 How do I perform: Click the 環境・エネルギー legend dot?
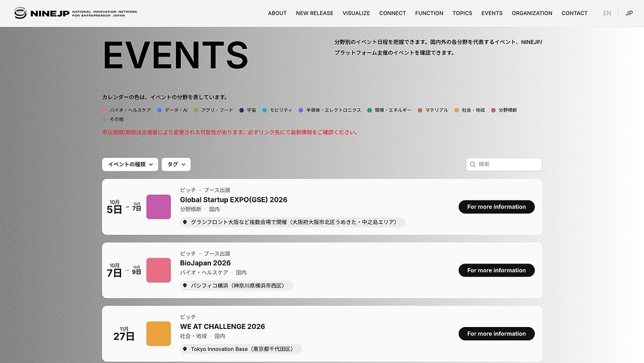(x=370, y=110)
